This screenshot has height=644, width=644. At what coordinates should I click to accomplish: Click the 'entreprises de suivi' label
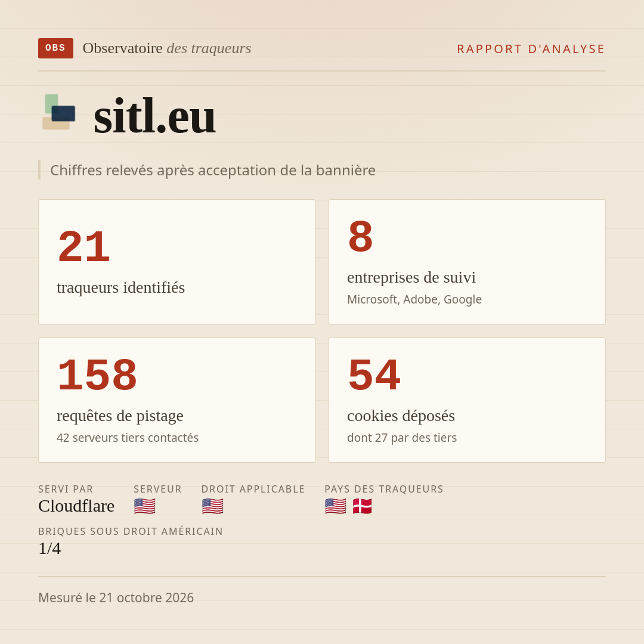[411, 277]
